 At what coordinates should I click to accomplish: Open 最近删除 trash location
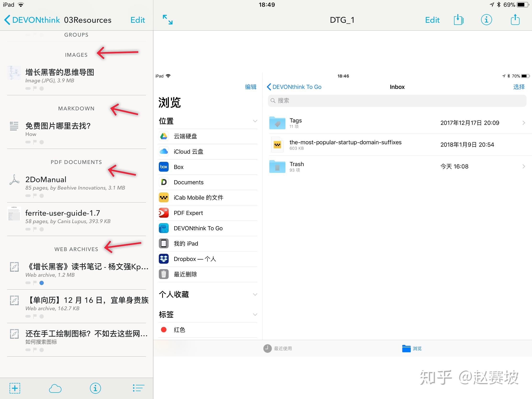click(208, 274)
